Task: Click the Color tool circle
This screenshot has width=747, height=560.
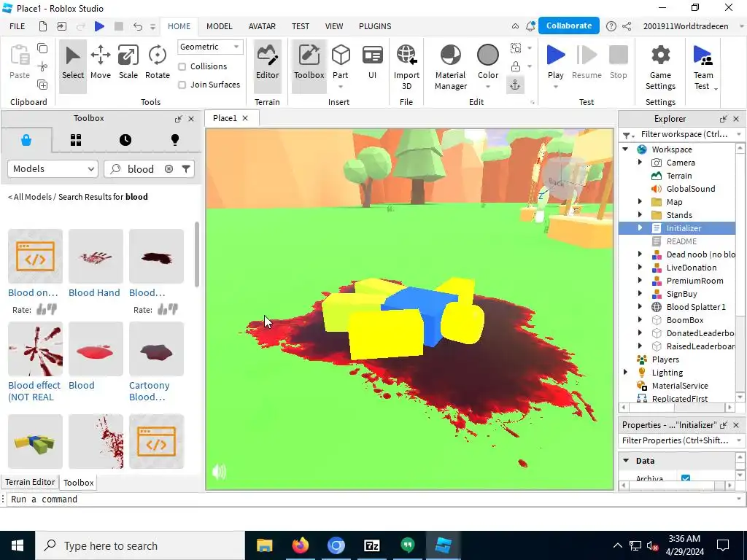Action: [488, 55]
